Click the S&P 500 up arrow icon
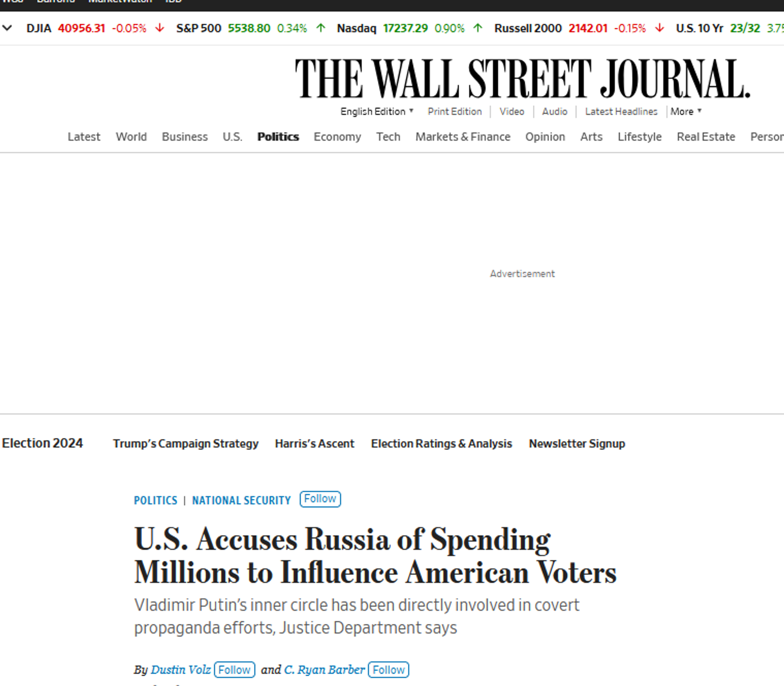Viewport: 784px width, 686px height. 321,28
